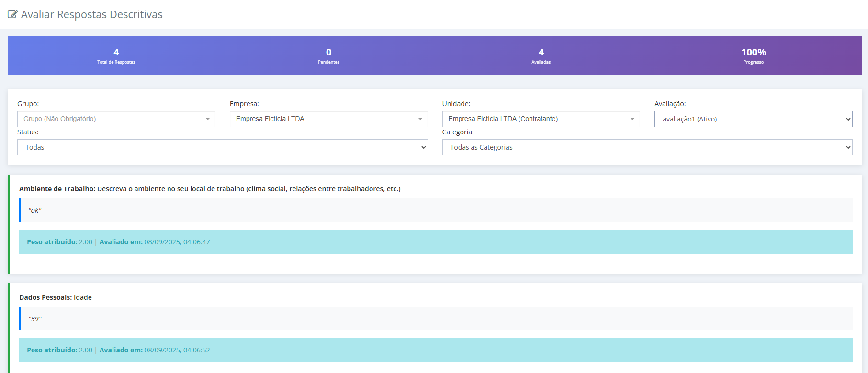The width and height of the screenshot is (868, 373).
Task: Click the "39" age response box
Action: point(436,318)
